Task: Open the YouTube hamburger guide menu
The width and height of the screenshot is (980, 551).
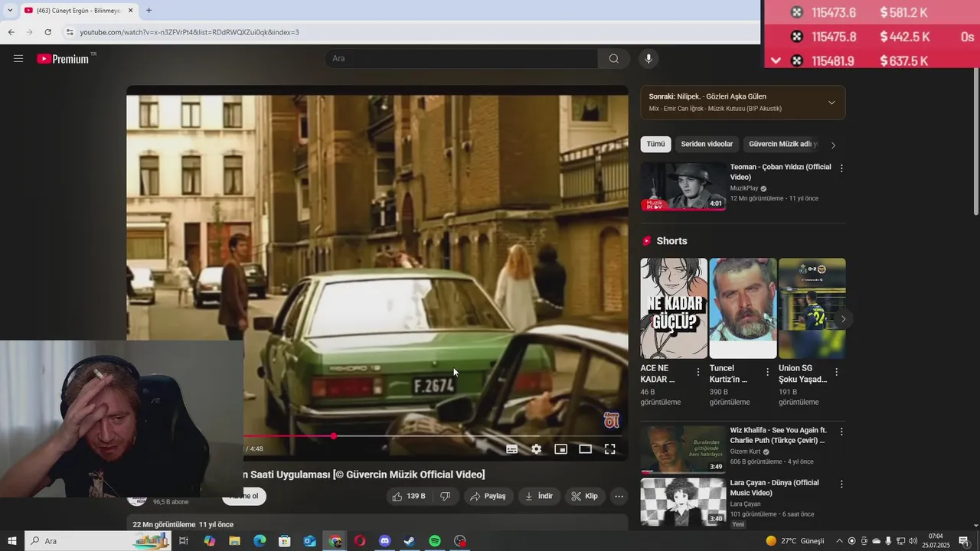Action: 18,59
